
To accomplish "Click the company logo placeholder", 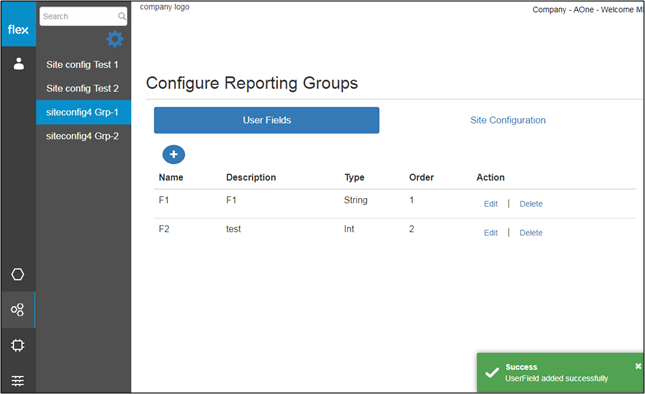I will click(165, 7).
